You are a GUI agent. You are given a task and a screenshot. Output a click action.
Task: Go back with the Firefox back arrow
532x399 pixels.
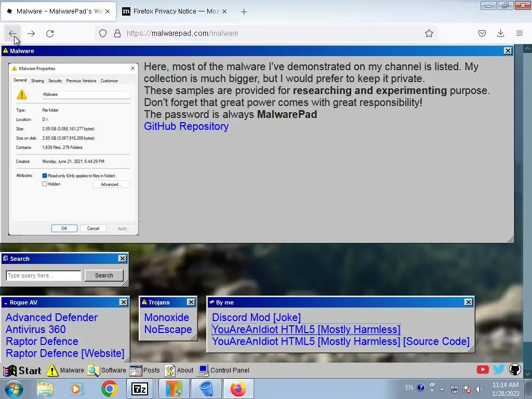tap(12, 33)
